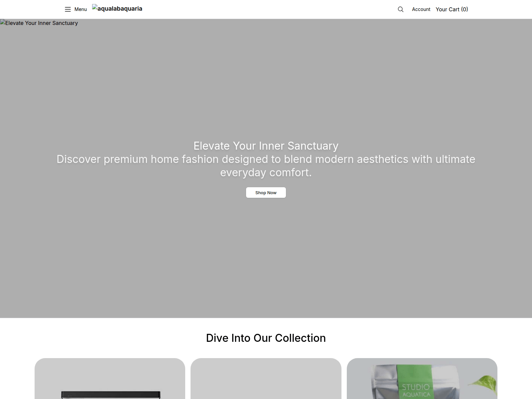Click the aqualabaquaria logo
Screen dimensions: 532x399
tap(117, 9)
